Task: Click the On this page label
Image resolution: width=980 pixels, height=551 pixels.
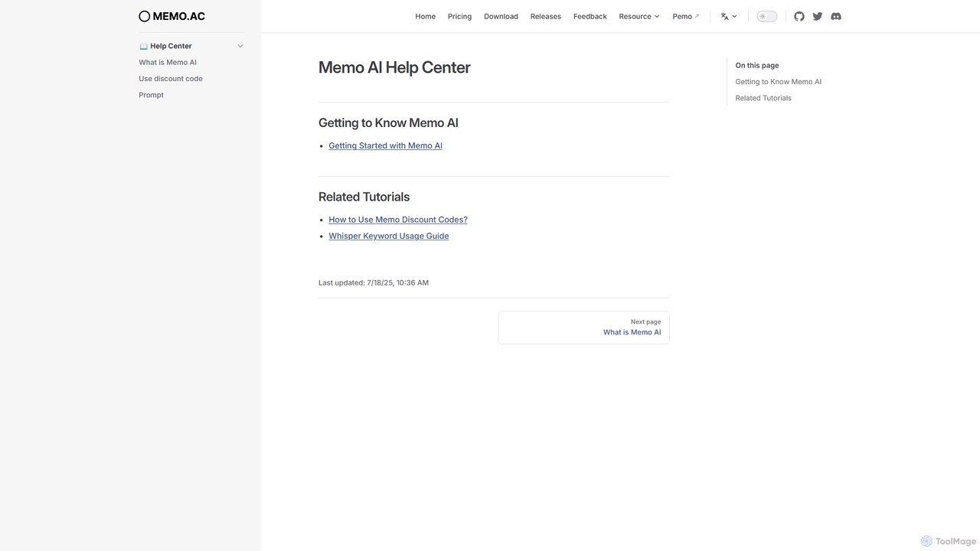Action: (757, 66)
